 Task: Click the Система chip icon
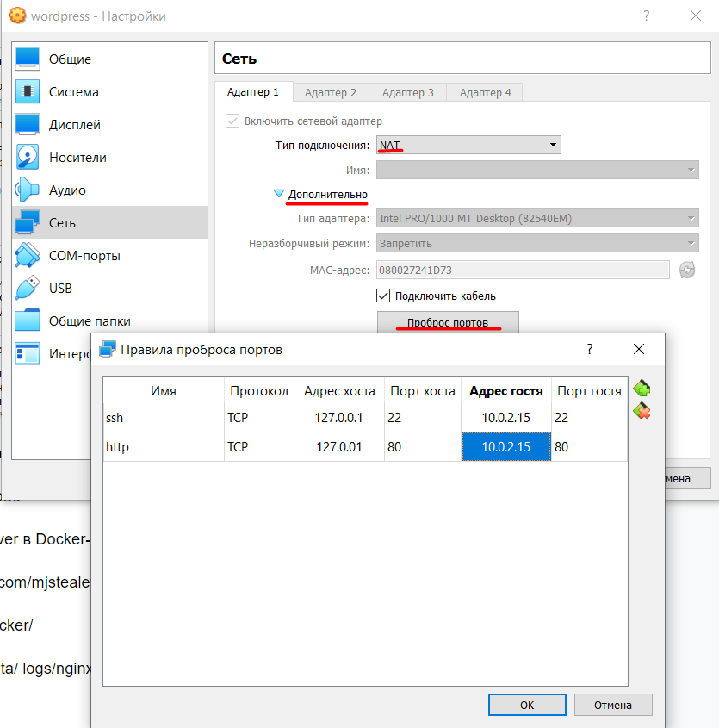pyautogui.click(x=28, y=91)
